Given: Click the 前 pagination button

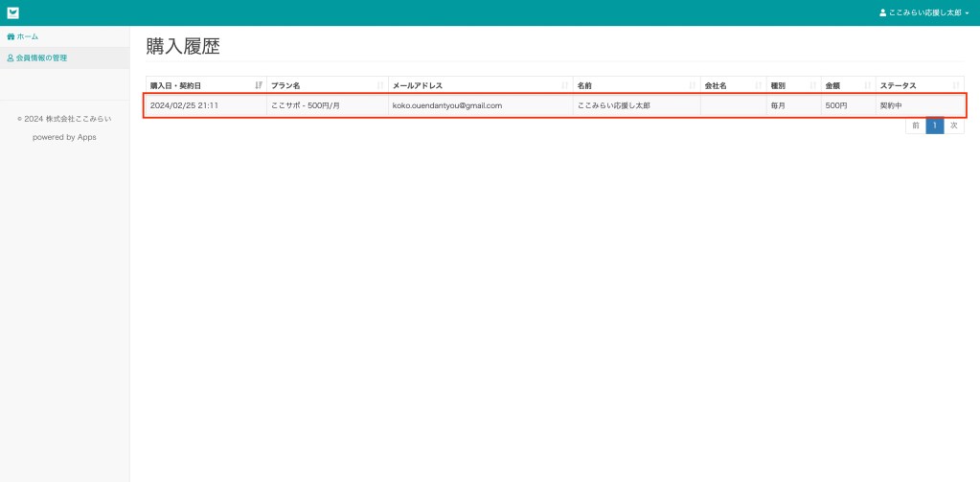Looking at the screenshot, I should pyautogui.click(x=916, y=126).
